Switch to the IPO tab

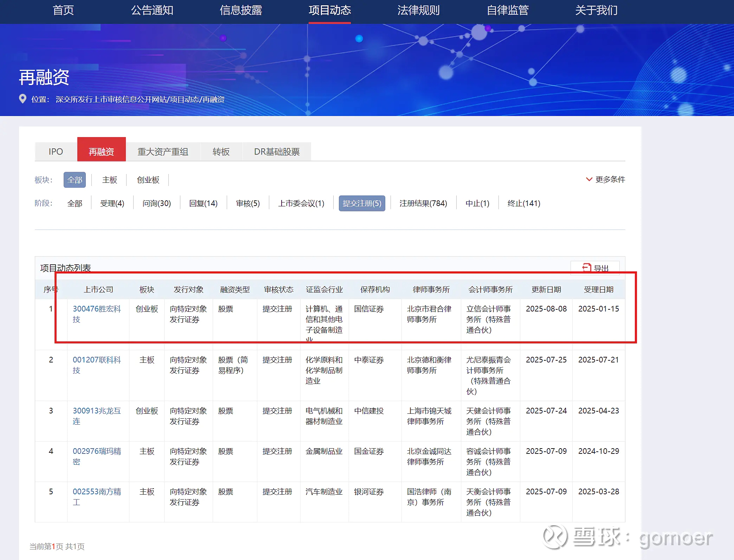(x=56, y=152)
